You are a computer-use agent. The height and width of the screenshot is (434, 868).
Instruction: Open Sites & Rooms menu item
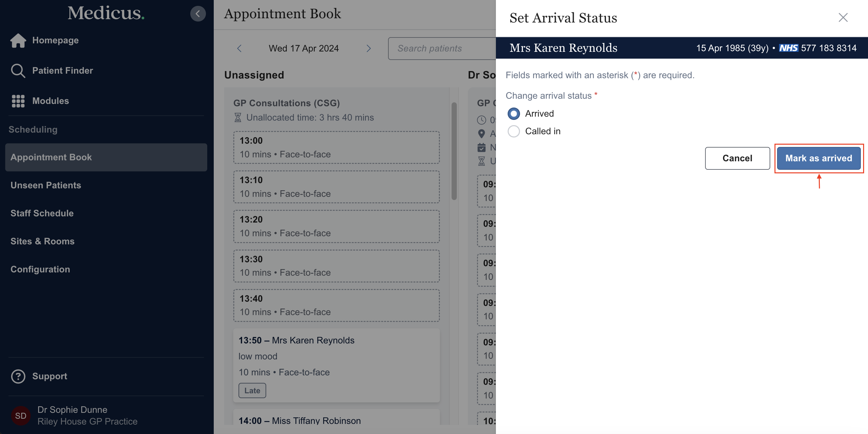(x=42, y=241)
